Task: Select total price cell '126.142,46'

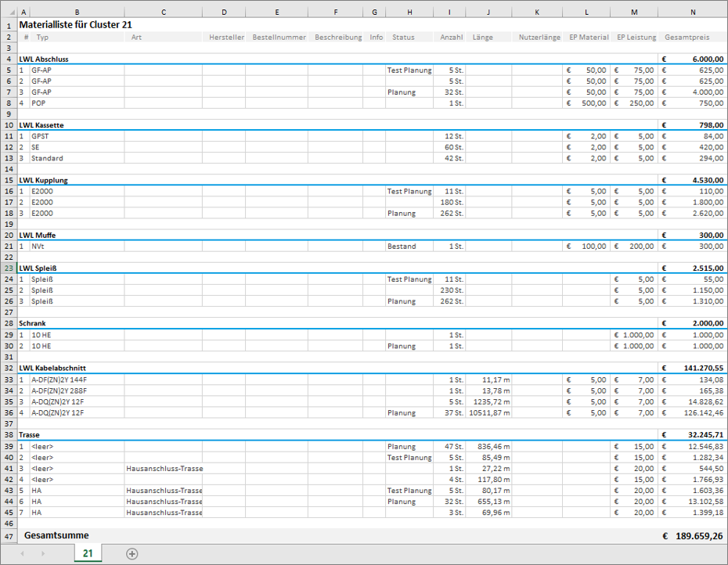Action: click(693, 412)
